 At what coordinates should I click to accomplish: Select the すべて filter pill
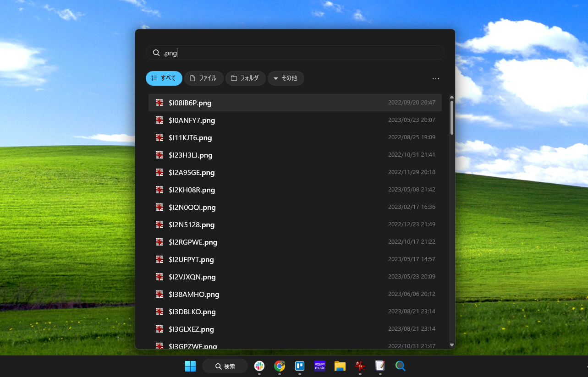164,78
